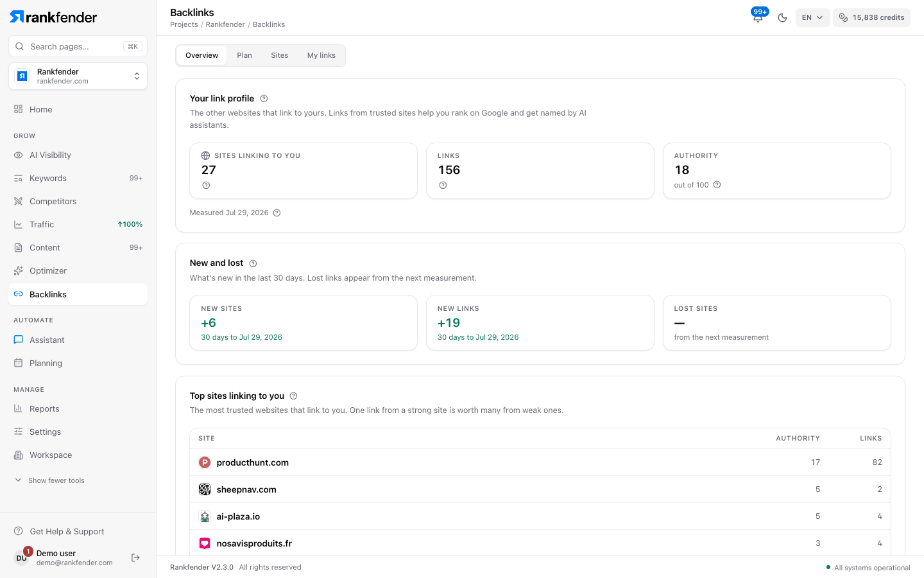Go to Rankfender in the breadcrumb
This screenshot has height=578, width=924.
(x=225, y=24)
